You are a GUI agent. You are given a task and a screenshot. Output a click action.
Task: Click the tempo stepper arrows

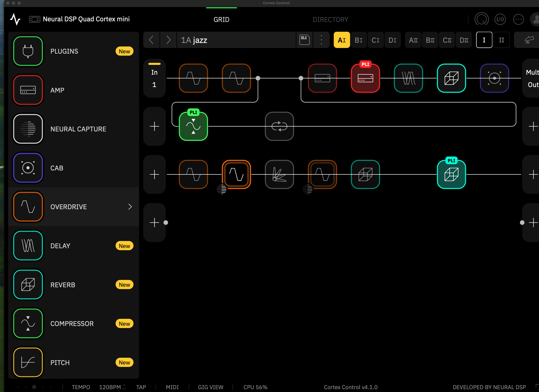124,387
